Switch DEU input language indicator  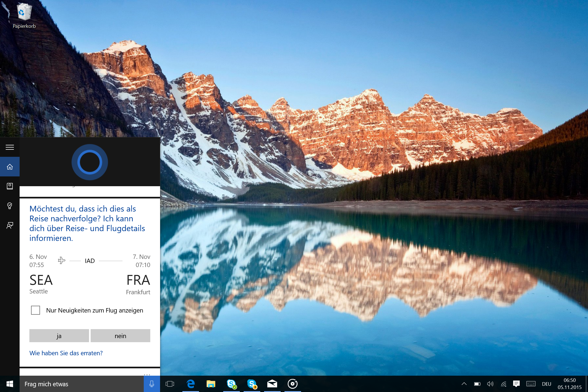tap(546, 384)
